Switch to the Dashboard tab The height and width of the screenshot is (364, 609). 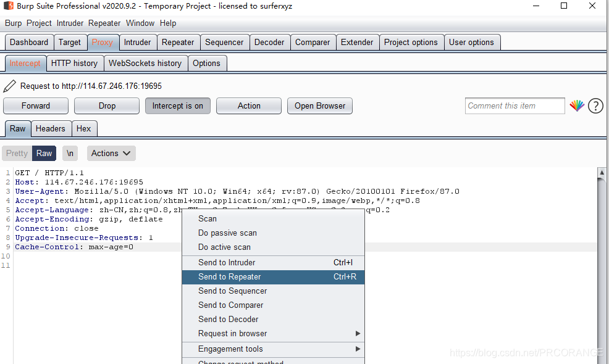click(29, 43)
